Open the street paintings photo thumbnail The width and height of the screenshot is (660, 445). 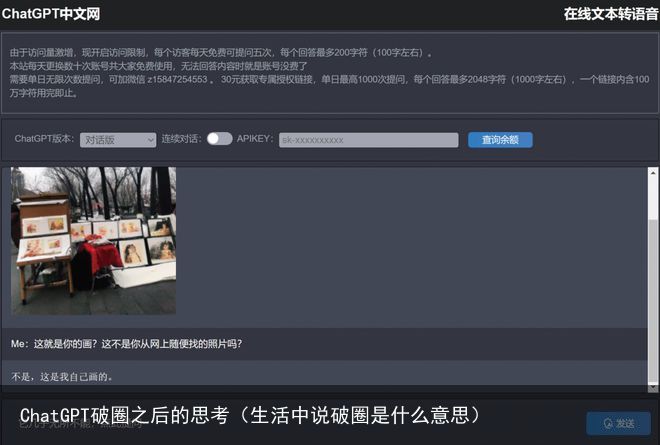point(93,240)
